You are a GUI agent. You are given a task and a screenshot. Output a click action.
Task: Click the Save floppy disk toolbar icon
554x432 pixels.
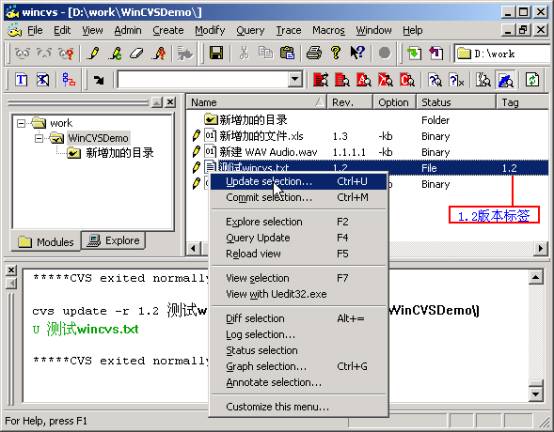216,53
